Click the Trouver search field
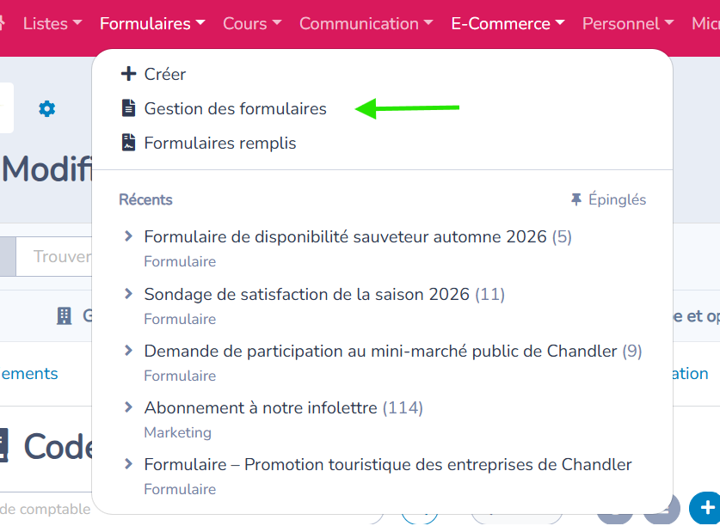 54,257
